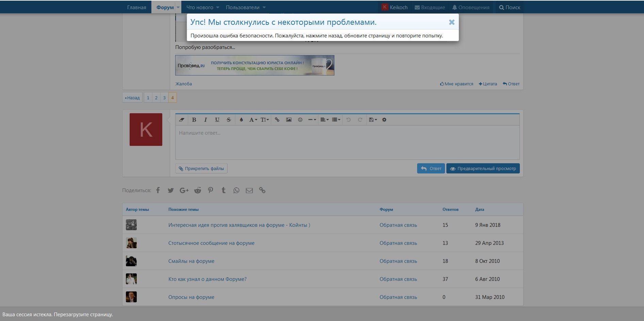The image size is (644, 321).
Task: Share the thread on Facebook
Action: [x=158, y=190]
